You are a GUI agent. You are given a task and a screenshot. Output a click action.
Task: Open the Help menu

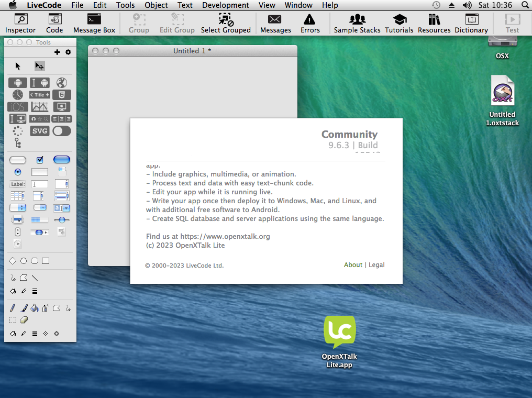pos(330,5)
